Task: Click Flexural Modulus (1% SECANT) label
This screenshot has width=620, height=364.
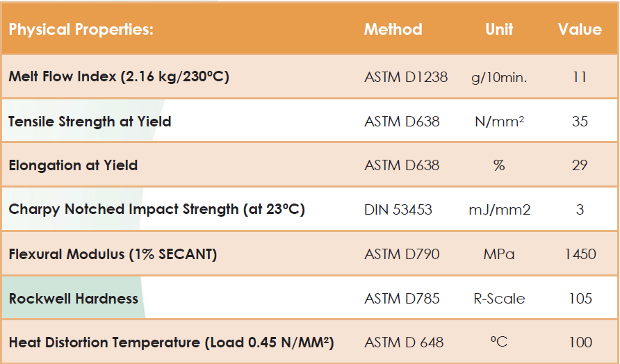Action: [113, 254]
